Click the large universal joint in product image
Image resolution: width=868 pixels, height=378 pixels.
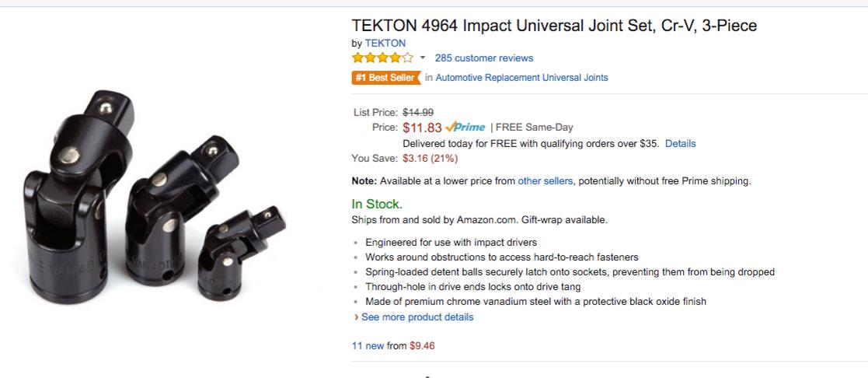click(x=78, y=198)
